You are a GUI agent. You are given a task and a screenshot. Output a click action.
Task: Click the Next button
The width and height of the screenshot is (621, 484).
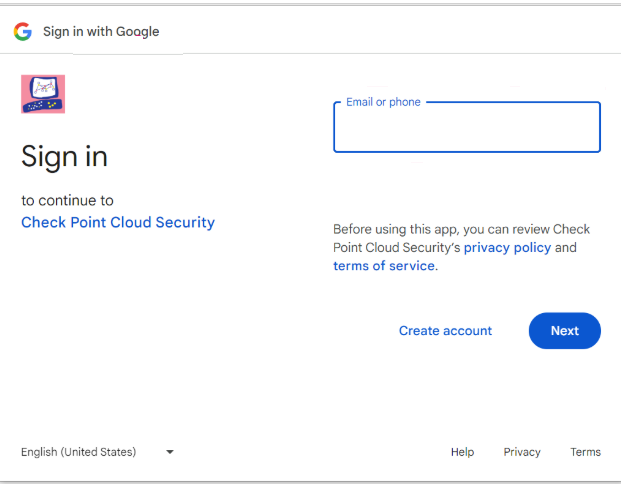coord(565,331)
